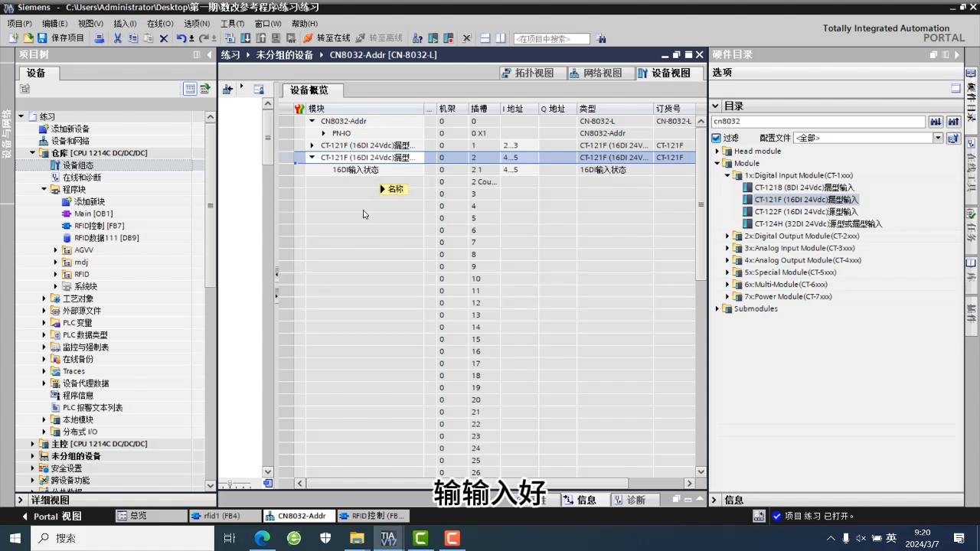Screen dimensions: 980x551
Task: Collapse the 练习 project root node
Action: [x=21, y=116]
